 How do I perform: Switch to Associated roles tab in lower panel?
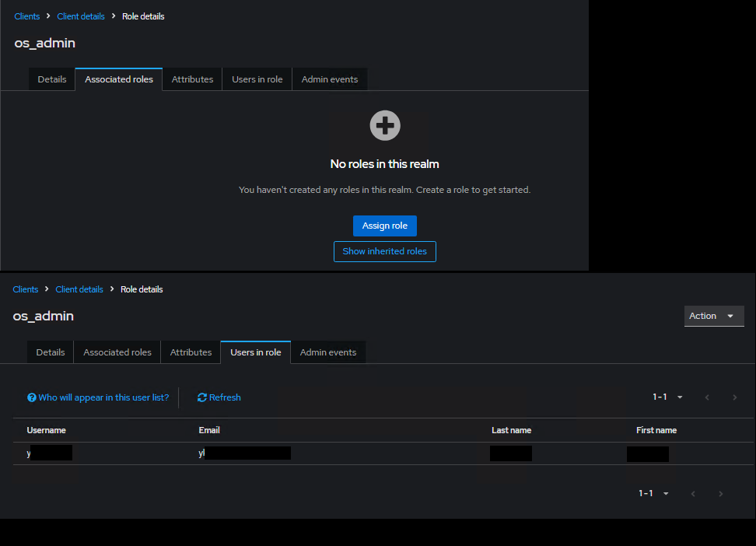(117, 352)
